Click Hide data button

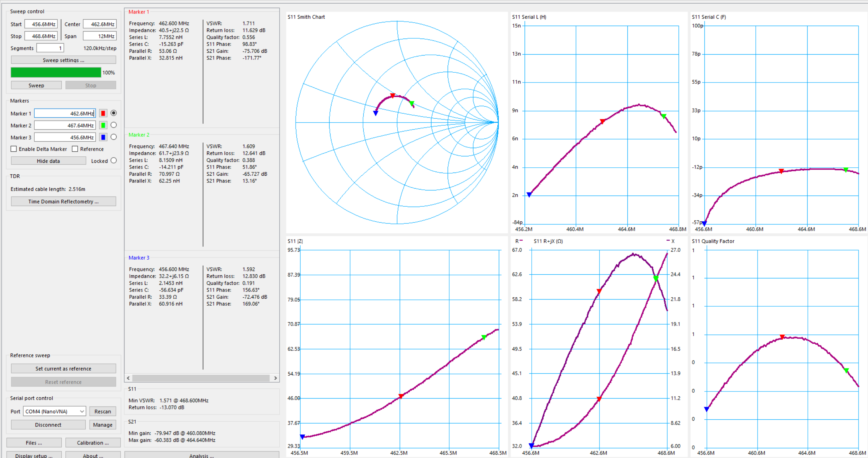48,161
